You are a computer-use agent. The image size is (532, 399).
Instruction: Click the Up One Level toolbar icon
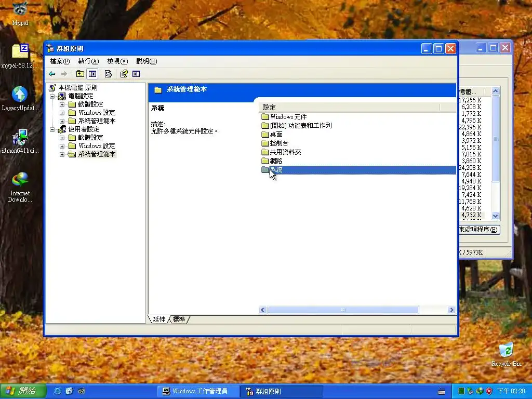80,74
